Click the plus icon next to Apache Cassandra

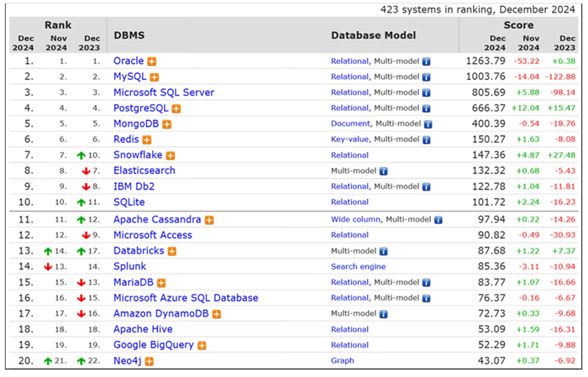pyautogui.click(x=209, y=220)
